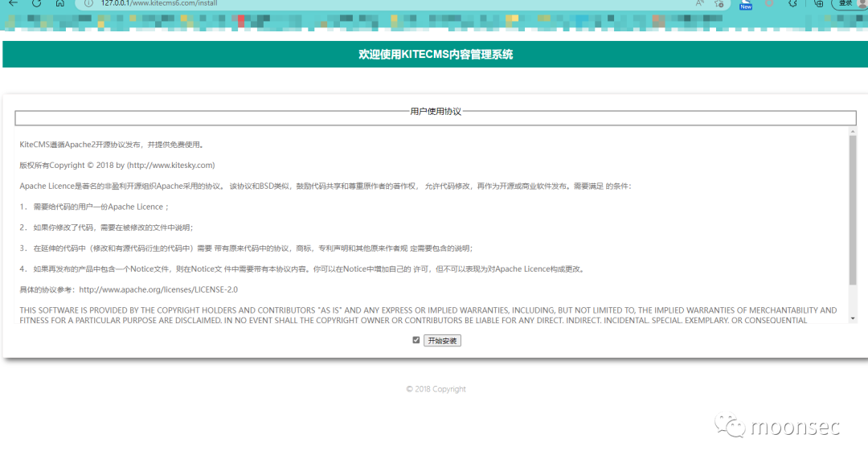The height and width of the screenshot is (463, 868).
Task: Click the 欢迎使用KITECMS内容管理系统 header title
Action: [436, 55]
